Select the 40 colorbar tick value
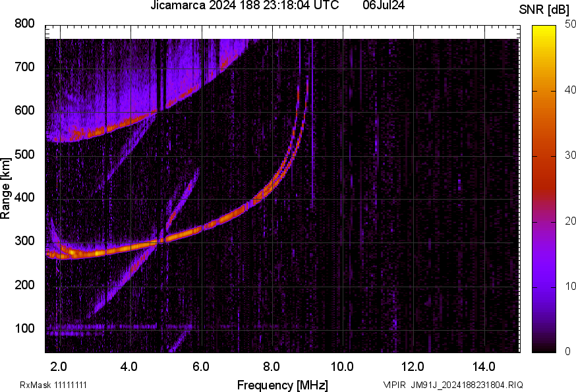Screen dimensions: 576x392 coord(571,90)
